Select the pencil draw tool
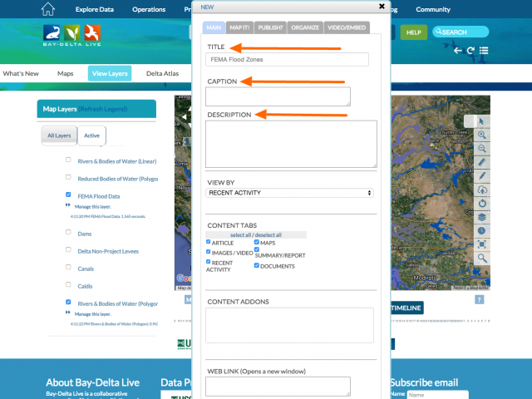Image resolution: width=532 pixels, height=399 pixels. (482, 175)
